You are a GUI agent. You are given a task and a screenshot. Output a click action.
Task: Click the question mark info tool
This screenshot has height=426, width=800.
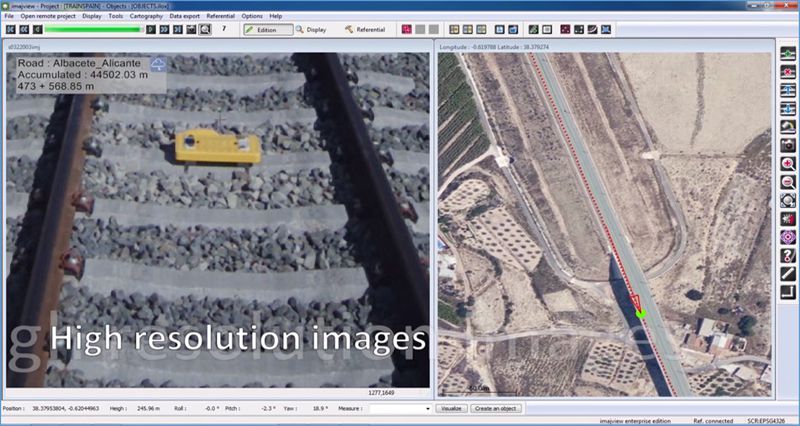tap(788, 256)
